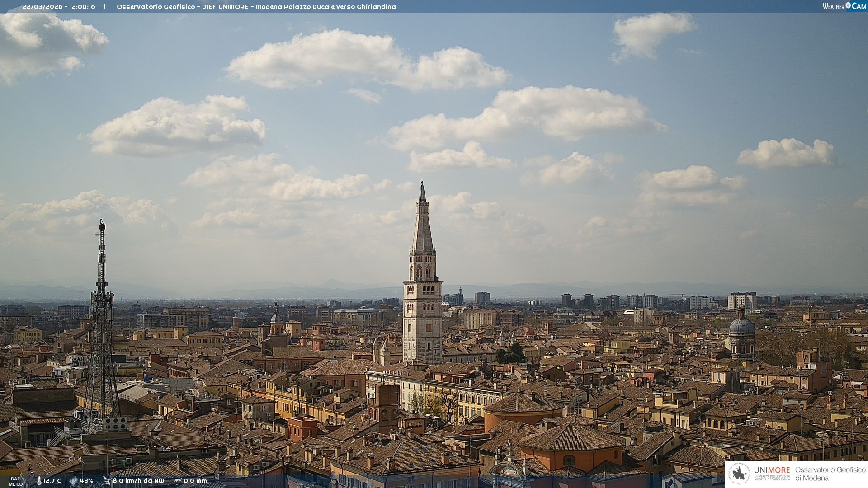Viewport: 868px width, 488px height.
Task: Click the telecommunications antenna mast
Action: [101, 316]
